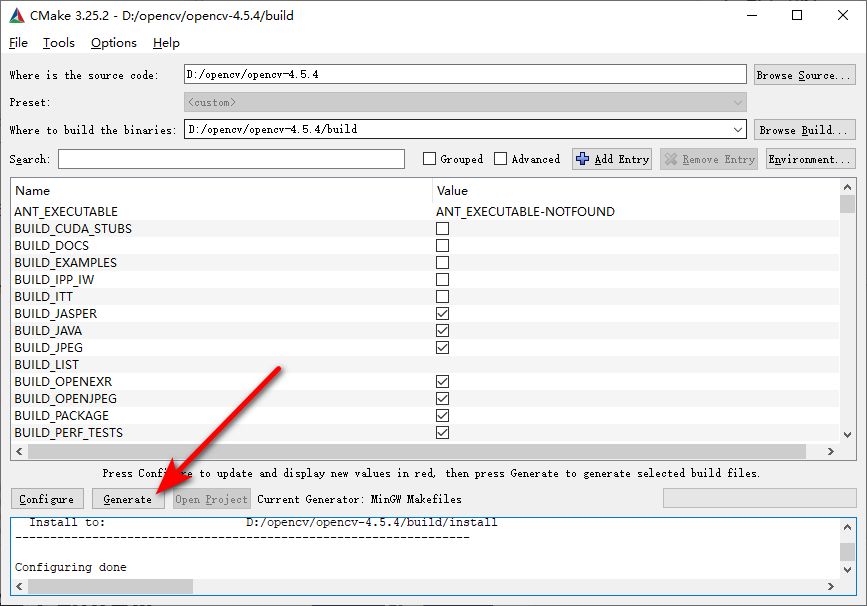Click the Generate button
The height and width of the screenshot is (606, 867).
[x=128, y=499]
